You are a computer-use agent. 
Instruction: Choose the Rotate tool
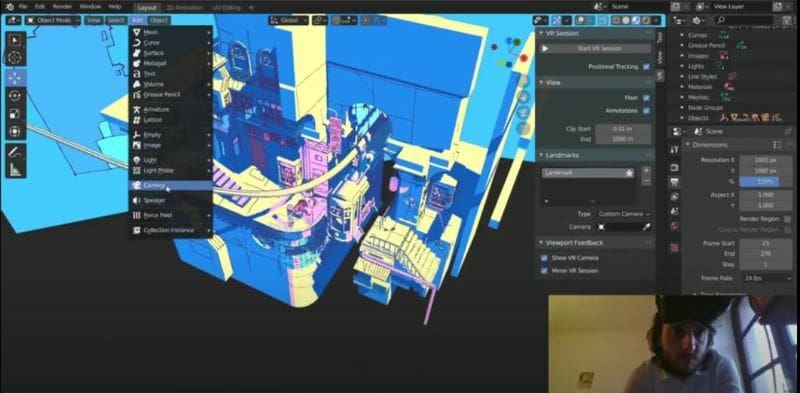pos(15,95)
